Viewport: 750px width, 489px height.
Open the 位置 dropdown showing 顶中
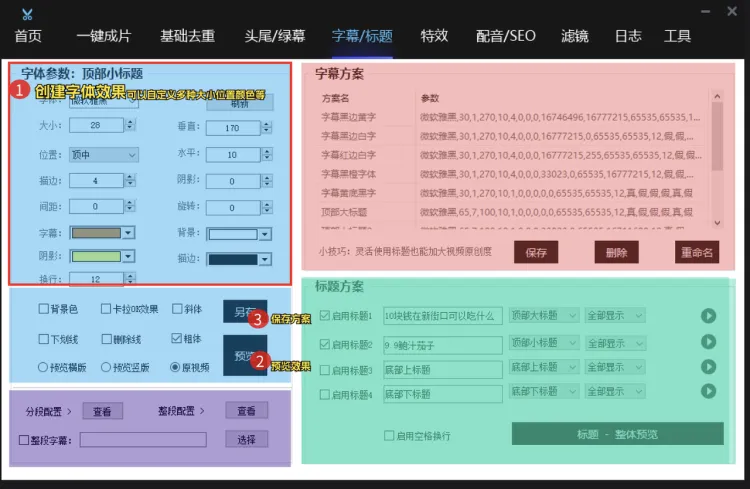pos(104,155)
